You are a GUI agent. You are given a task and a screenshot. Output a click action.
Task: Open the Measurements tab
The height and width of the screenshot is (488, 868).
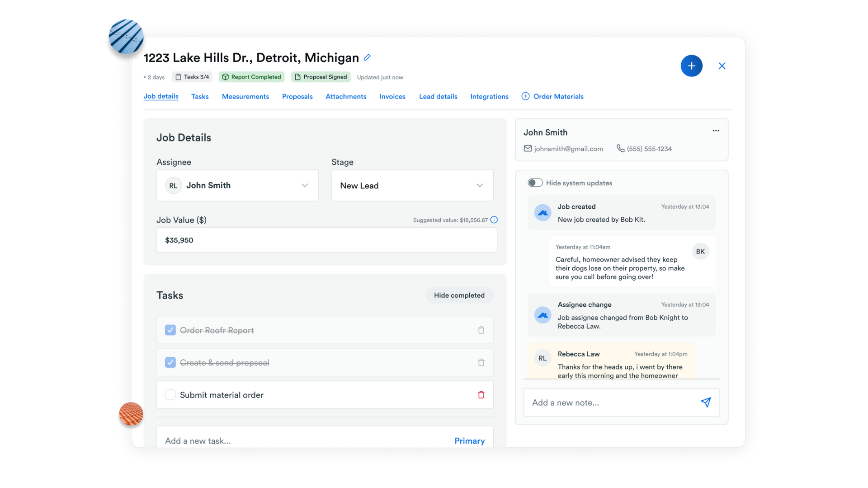(x=245, y=97)
